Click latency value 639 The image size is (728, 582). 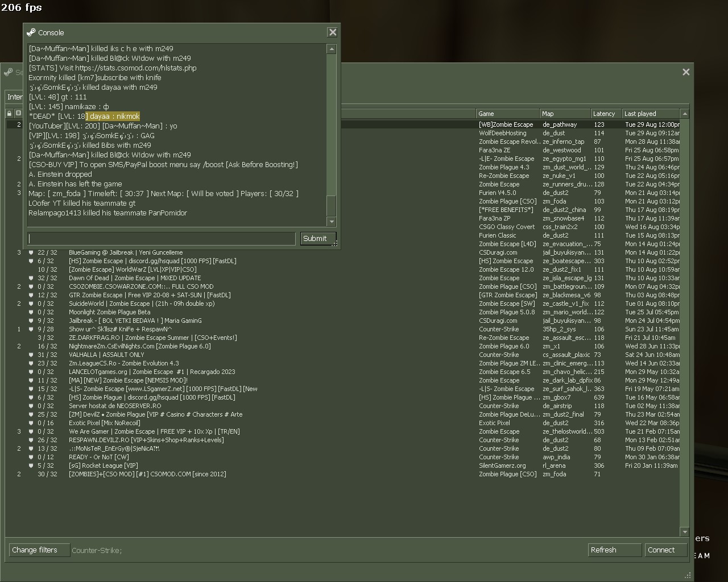599,397
